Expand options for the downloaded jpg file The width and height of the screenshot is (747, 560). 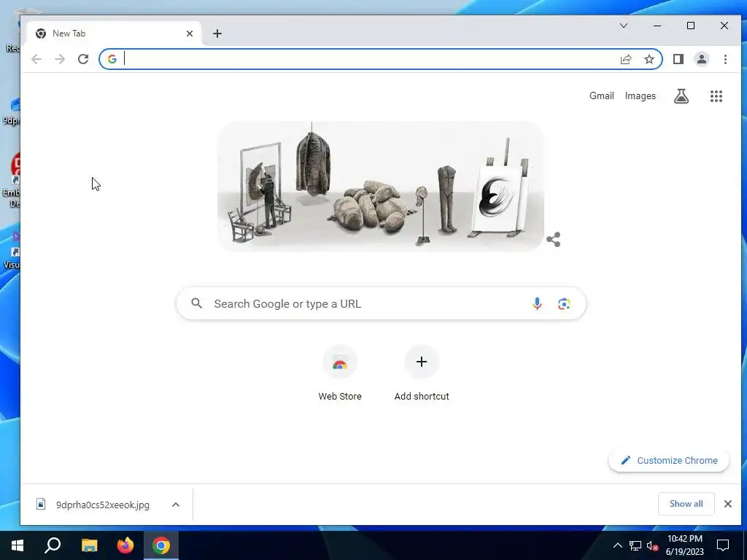176,505
